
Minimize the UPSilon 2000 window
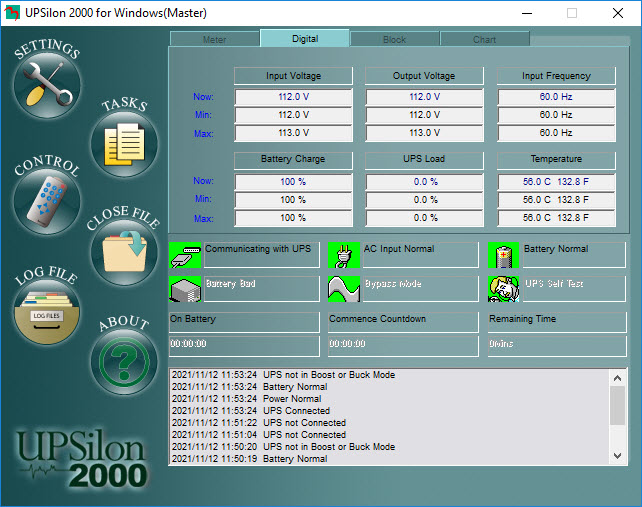coord(527,13)
